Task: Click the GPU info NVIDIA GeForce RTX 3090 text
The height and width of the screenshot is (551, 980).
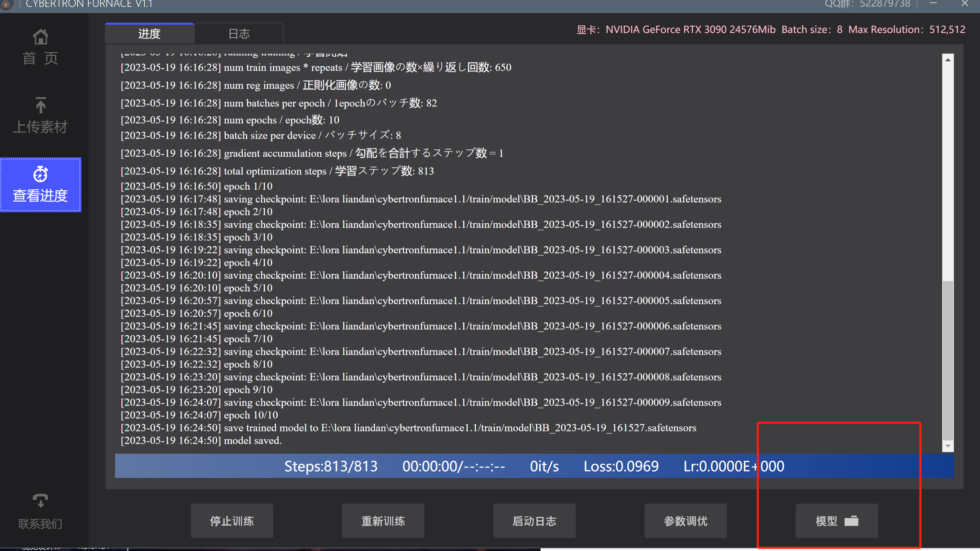Action: click(x=676, y=30)
